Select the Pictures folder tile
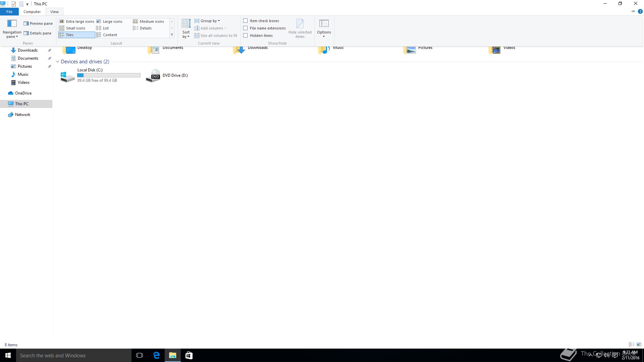Image resolution: width=644 pixels, height=362 pixels. [x=418, y=50]
